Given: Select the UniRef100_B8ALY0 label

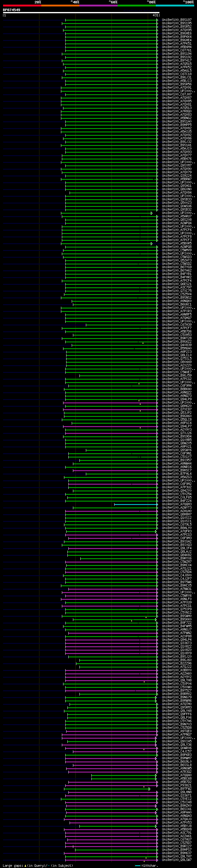Looking at the screenshot, I should [177, 528].
